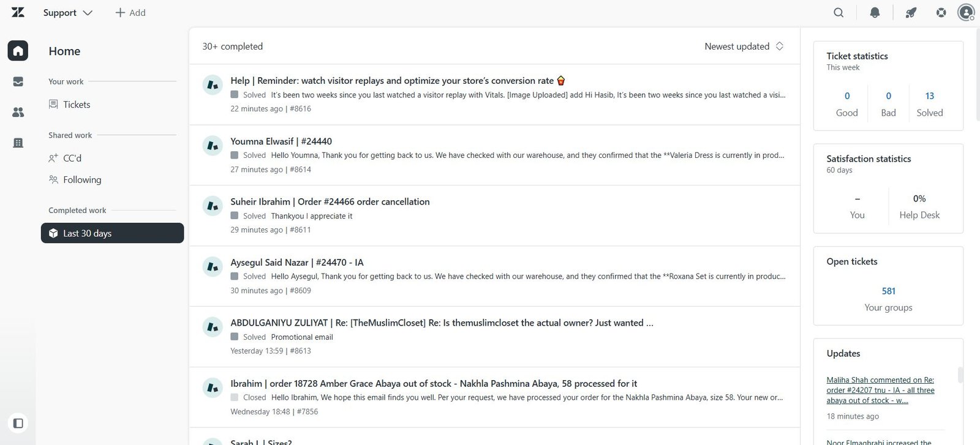Click the CC'd person icon
980x445 pixels.
53,158
